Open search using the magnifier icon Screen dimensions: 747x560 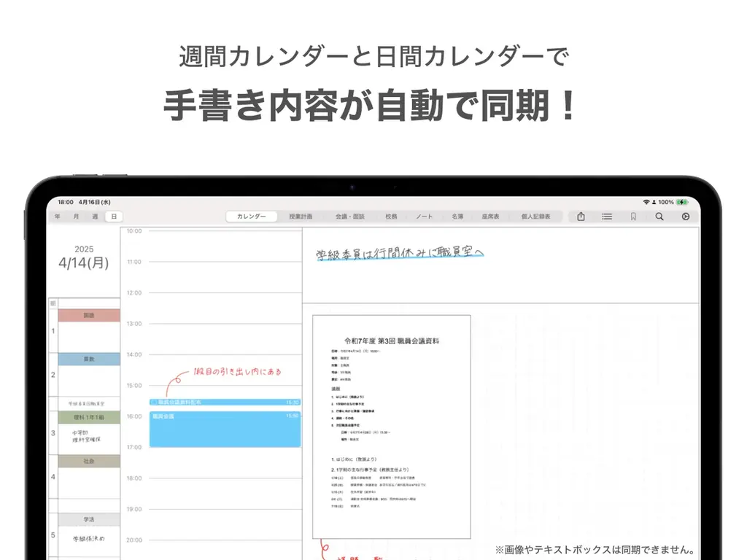pos(659,216)
